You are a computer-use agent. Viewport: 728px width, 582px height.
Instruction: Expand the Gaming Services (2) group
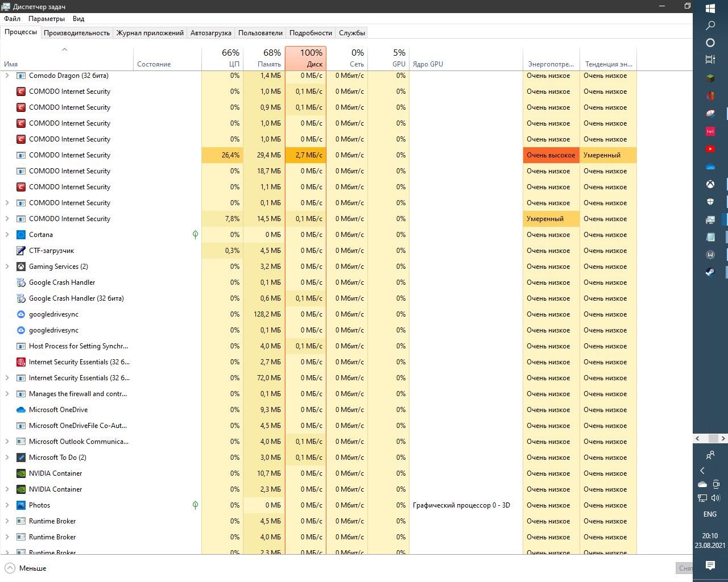tap(7, 267)
